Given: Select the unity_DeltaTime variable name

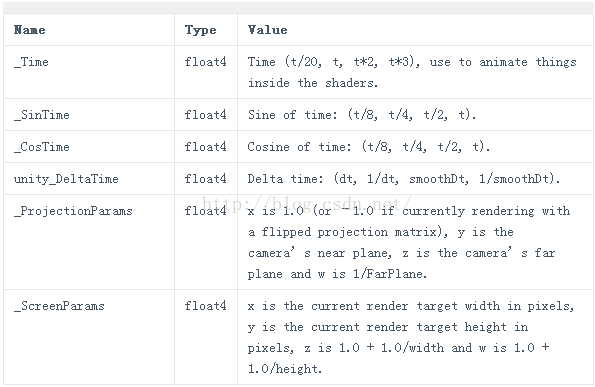Looking at the screenshot, I should (x=66, y=179).
